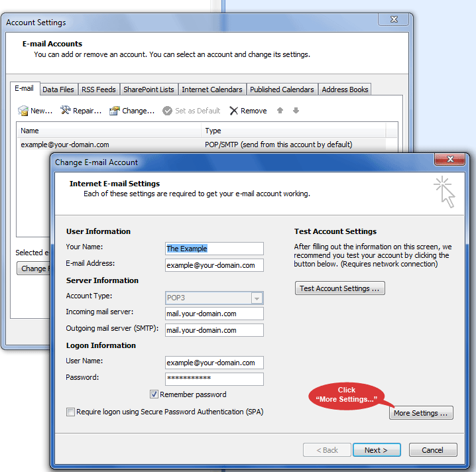Screen dimensions: 476x472
Task: Go to the Address Books tab
Action: point(345,89)
